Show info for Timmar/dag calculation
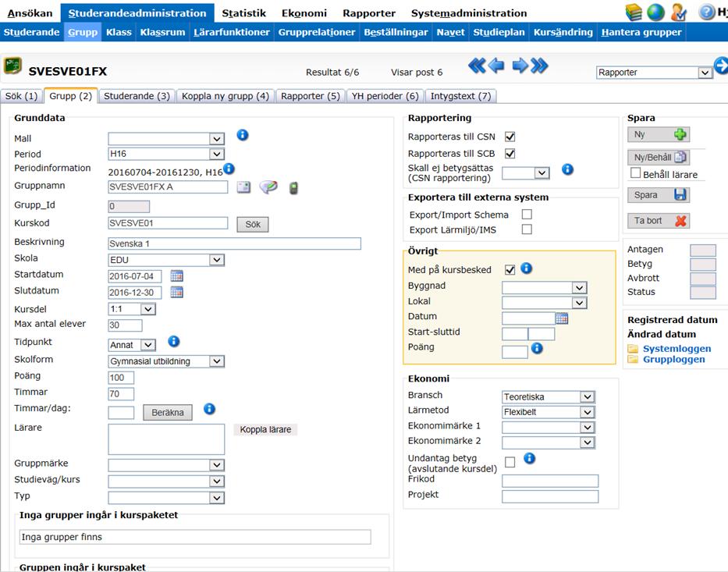The width and height of the screenshot is (728, 572). [x=209, y=409]
